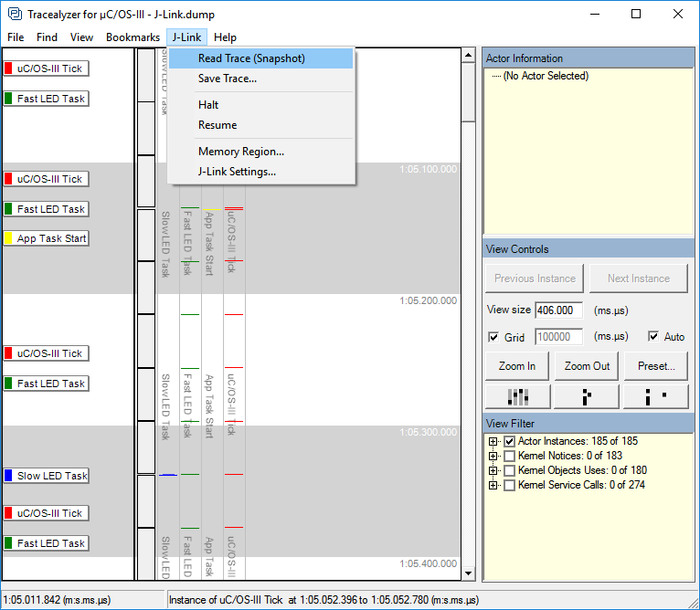
Task: Click the Previous Instance button
Action: point(535,279)
